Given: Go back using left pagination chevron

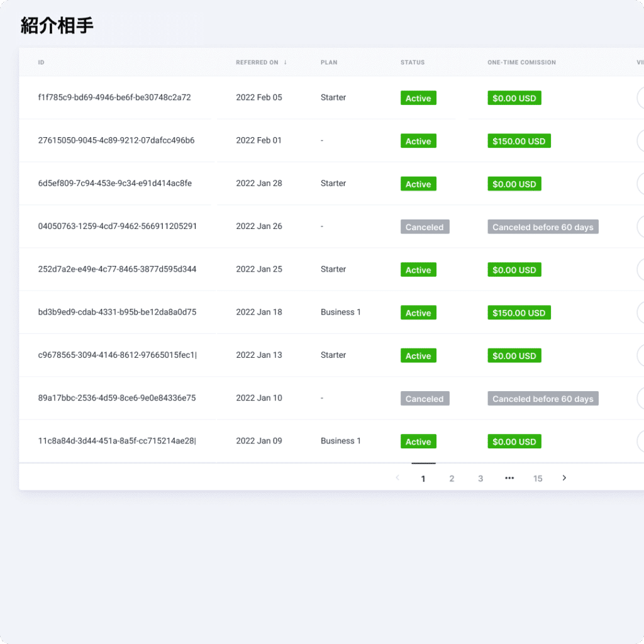Looking at the screenshot, I should tap(397, 478).
